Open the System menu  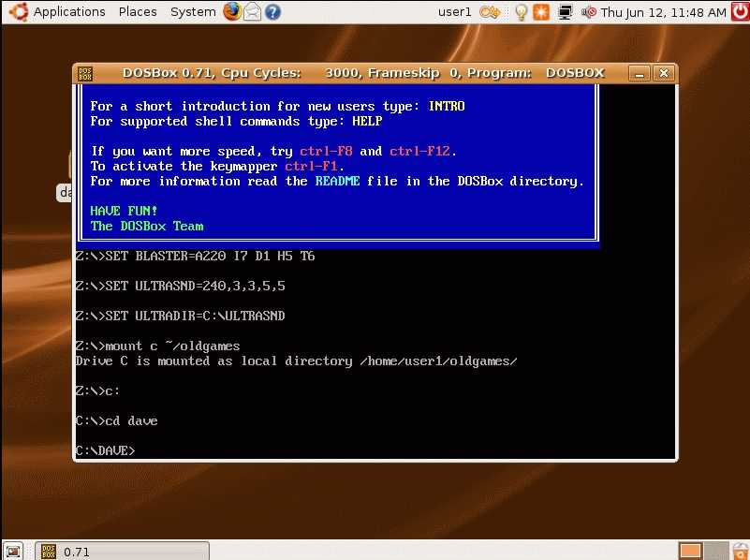coord(193,11)
